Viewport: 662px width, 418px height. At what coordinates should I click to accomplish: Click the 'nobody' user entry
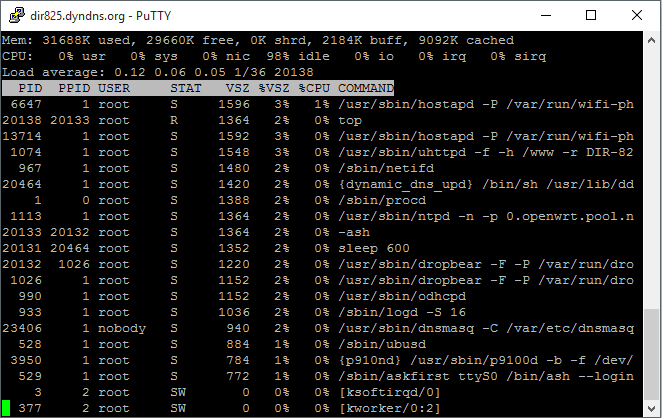point(122,329)
